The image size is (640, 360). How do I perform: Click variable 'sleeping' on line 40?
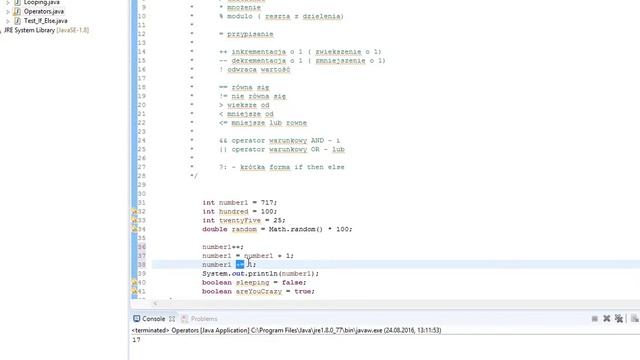point(252,282)
